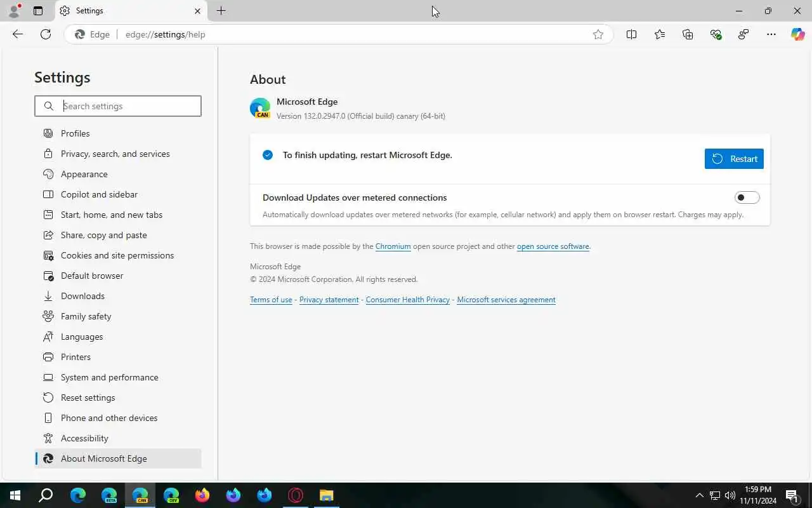Go back with the back arrow
The height and width of the screenshot is (508, 812).
point(18,34)
